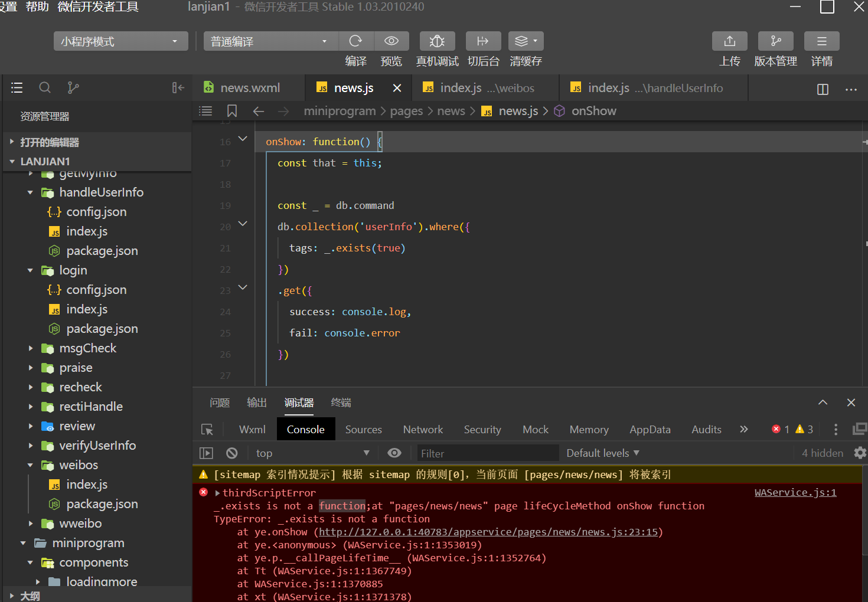The image size is (868, 602).
Task: Navigate forward with right arrow
Action: tap(283, 111)
